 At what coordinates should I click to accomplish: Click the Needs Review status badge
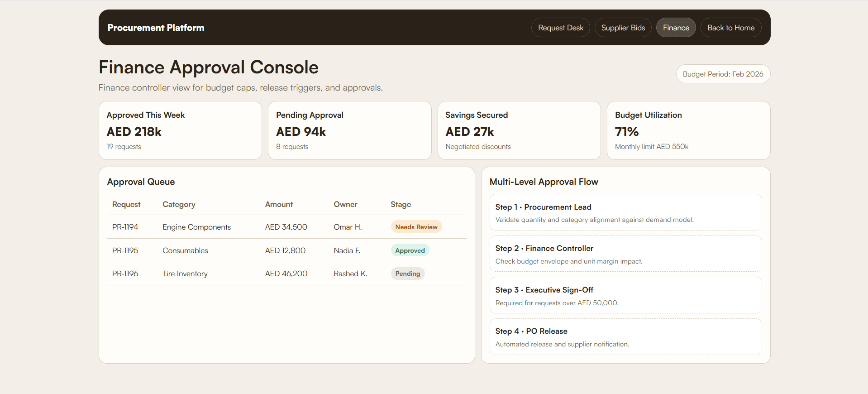tap(416, 227)
